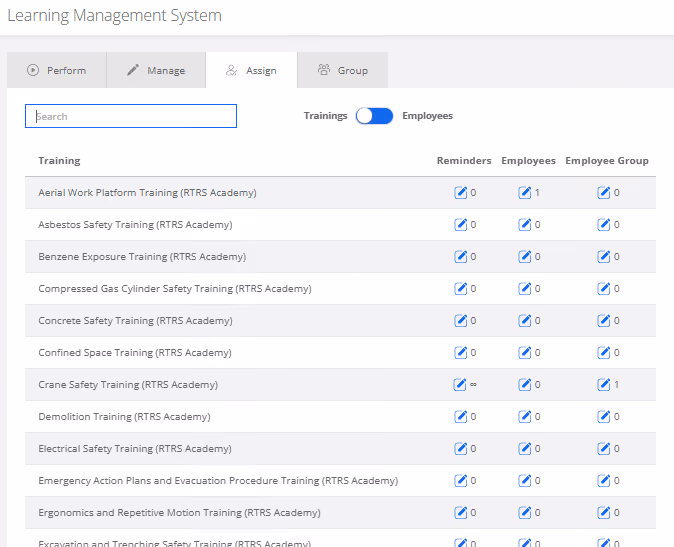This screenshot has width=674, height=547.
Task: Edit employee group for Asbestos Safety Training
Action: pos(604,224)
